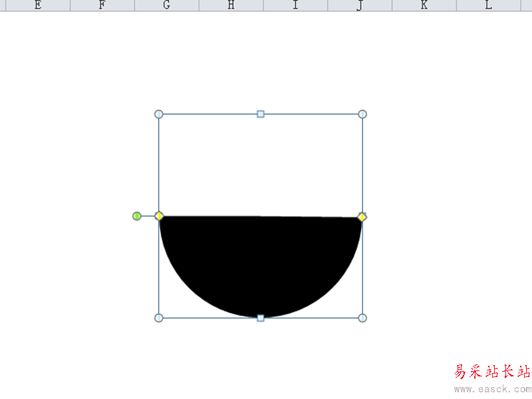Select column J header

click(360, 5)
